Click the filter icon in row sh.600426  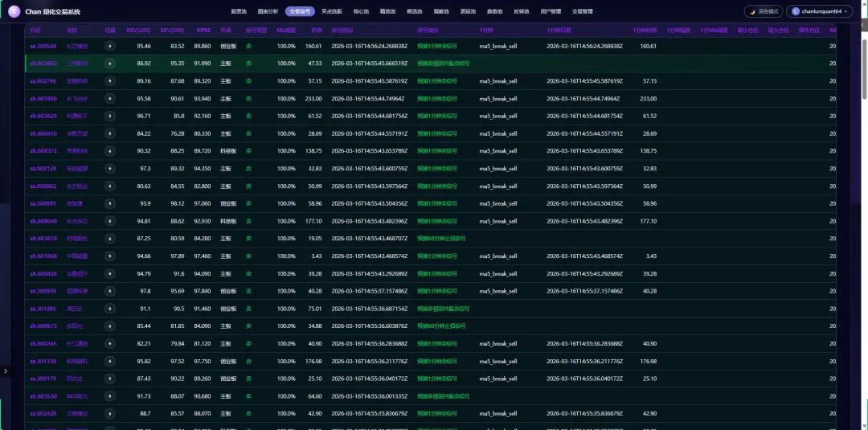(x=109, y=273)
